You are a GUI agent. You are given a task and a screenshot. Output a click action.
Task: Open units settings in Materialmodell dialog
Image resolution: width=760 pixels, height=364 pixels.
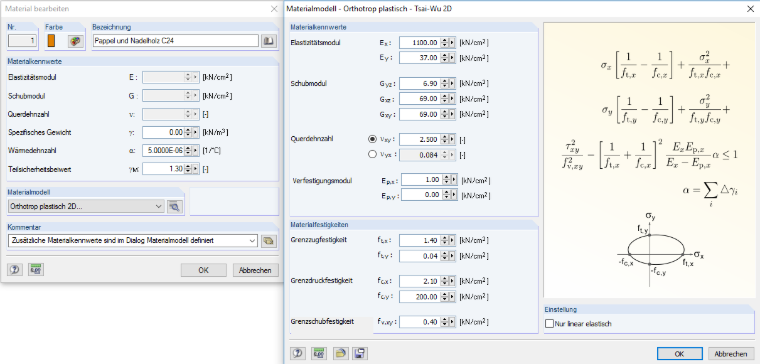coord(318,353)
